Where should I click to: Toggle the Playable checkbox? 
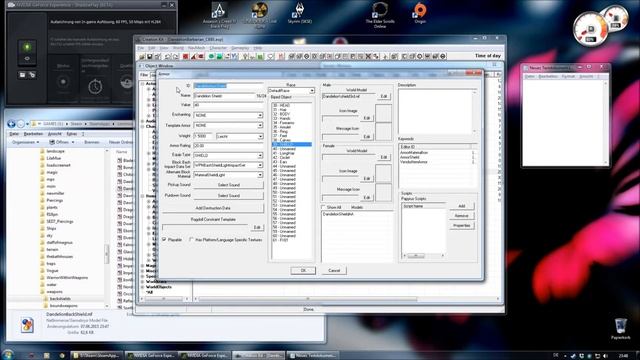point(164,240)
